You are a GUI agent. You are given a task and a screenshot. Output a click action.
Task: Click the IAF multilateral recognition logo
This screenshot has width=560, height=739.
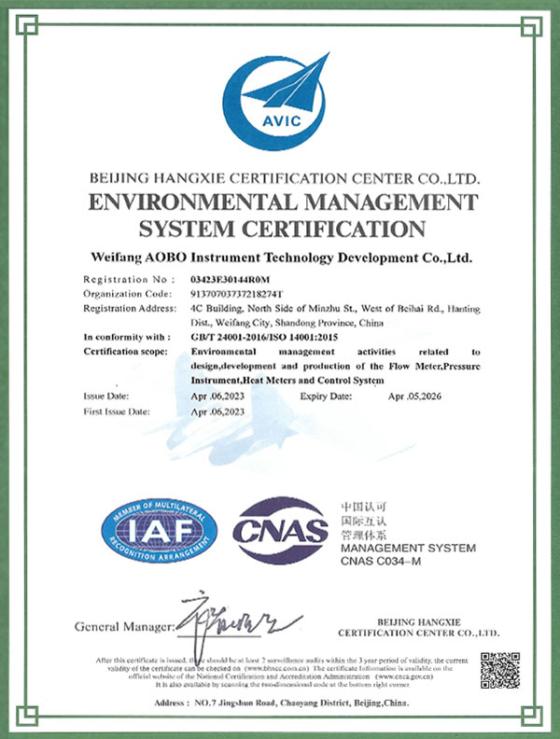(x=160, y=531)
